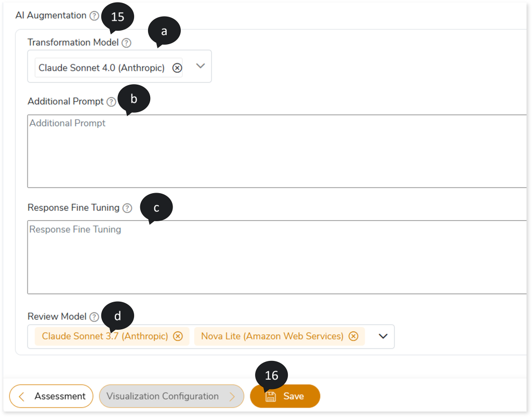Remove Nova Lite review model tag
This screenshot has width=532, height=417.
pyautogui.click(x=353, y=337)
